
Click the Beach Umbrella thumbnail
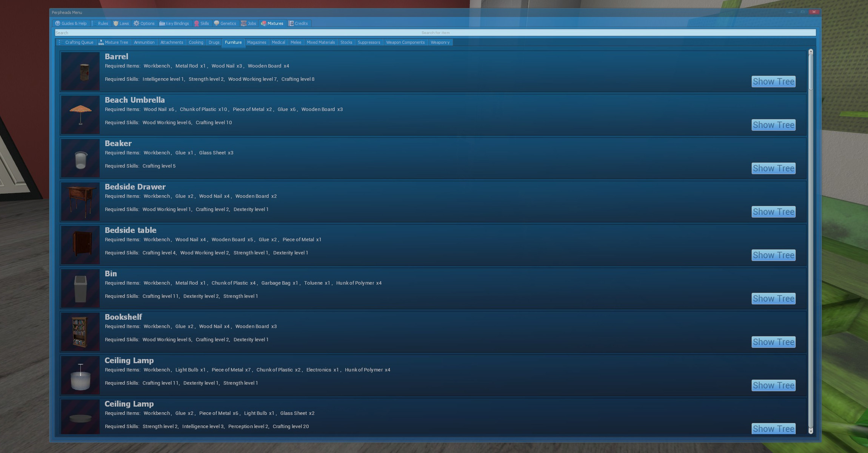click(x=80, y=115)
